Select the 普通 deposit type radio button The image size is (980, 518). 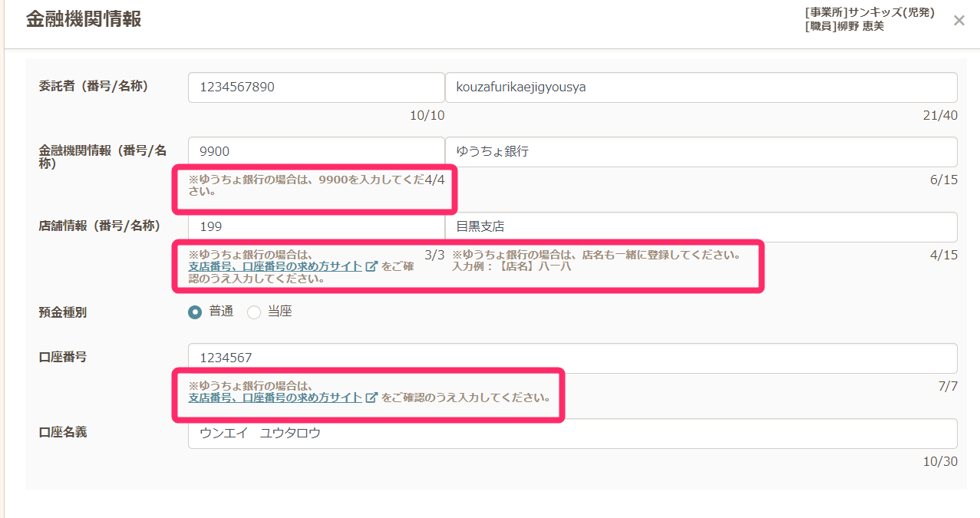[x=196, y=312]
